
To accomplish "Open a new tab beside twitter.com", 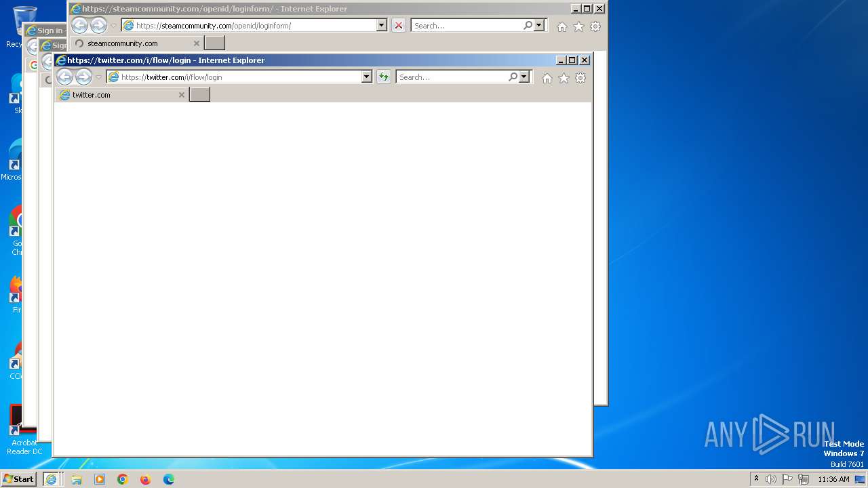I will (199, 95).
